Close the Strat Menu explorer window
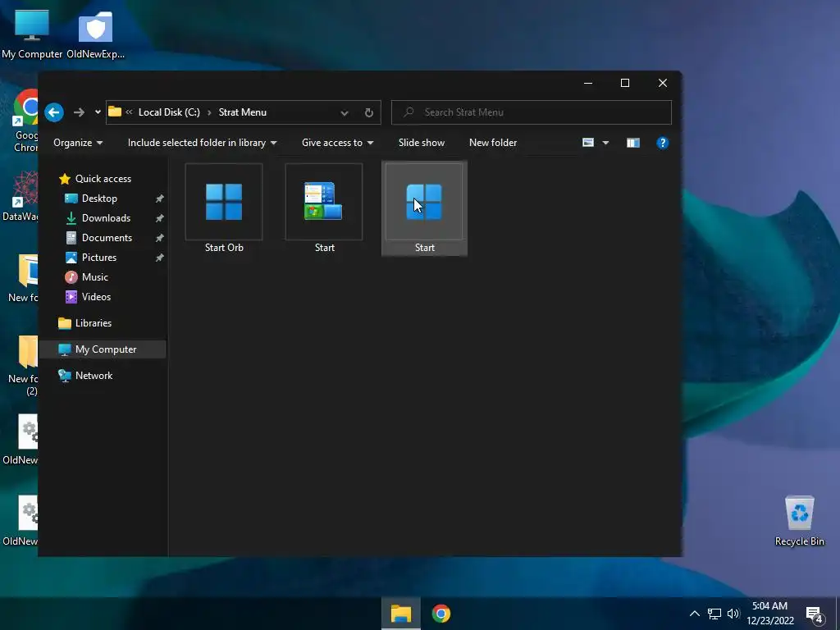The image size is (840, 630). [x=663, y=83]
